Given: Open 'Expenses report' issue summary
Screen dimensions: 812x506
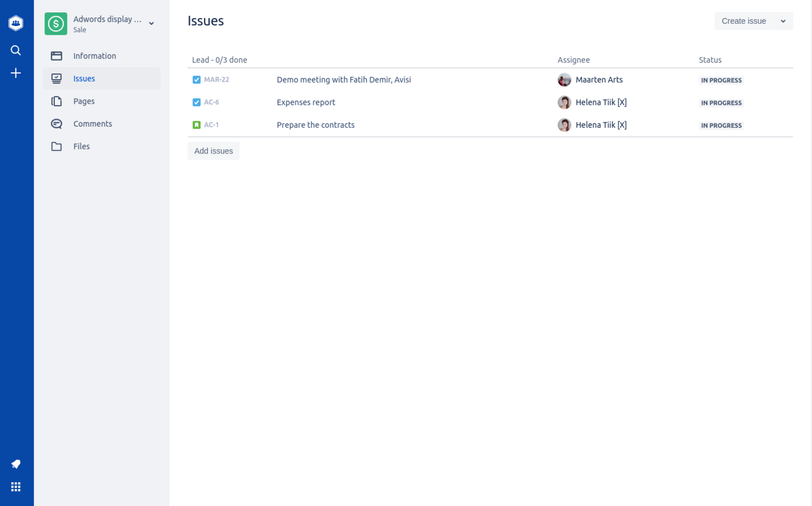Looking at the screenshot, I should tap(306, 102).
